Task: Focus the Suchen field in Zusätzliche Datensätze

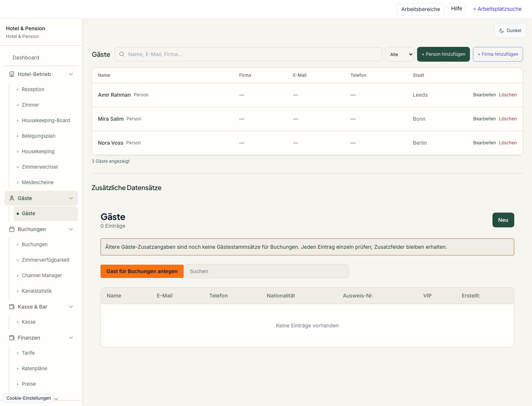Action: point(267,271)
